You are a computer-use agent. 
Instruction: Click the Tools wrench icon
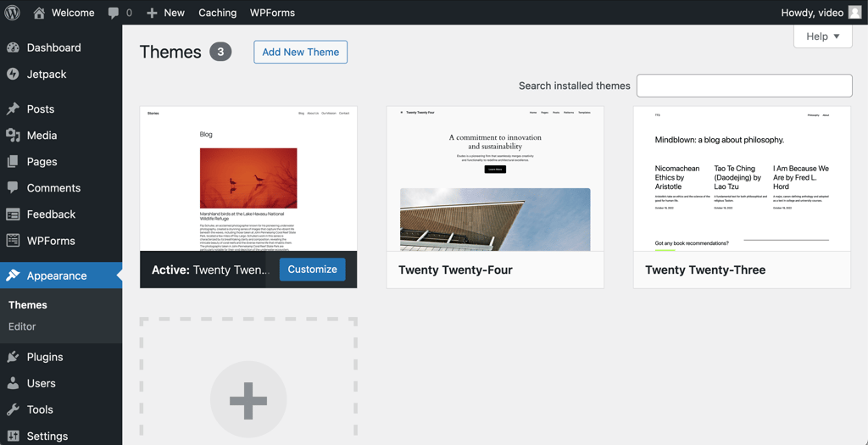(x=13, y=409)
